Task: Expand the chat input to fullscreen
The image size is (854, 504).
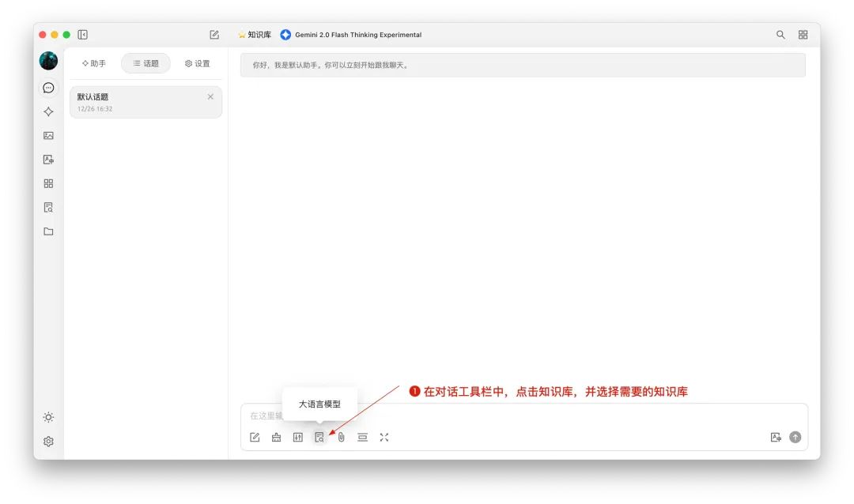Action: [384, 437]
